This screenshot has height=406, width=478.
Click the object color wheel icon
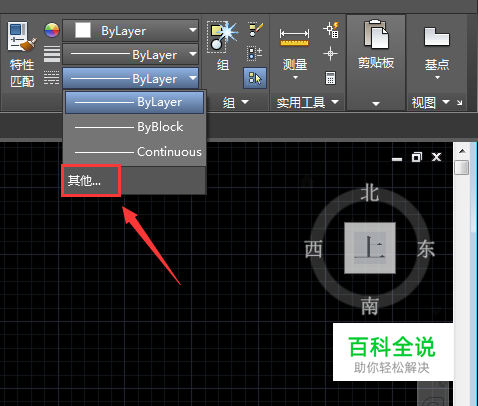click(x=52, y=31)
